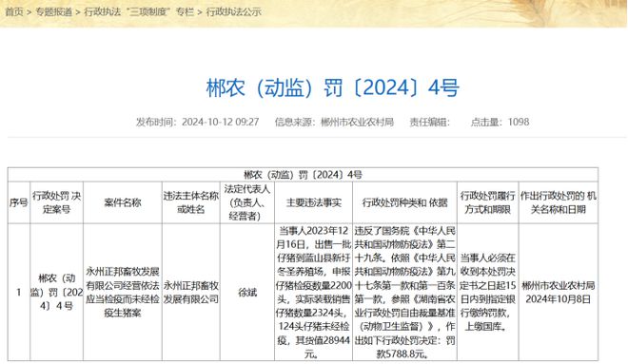Click the 行政处罚履行方式和期限 header
Viewport: 628px width, 364px height.
(x=488, y=202)
